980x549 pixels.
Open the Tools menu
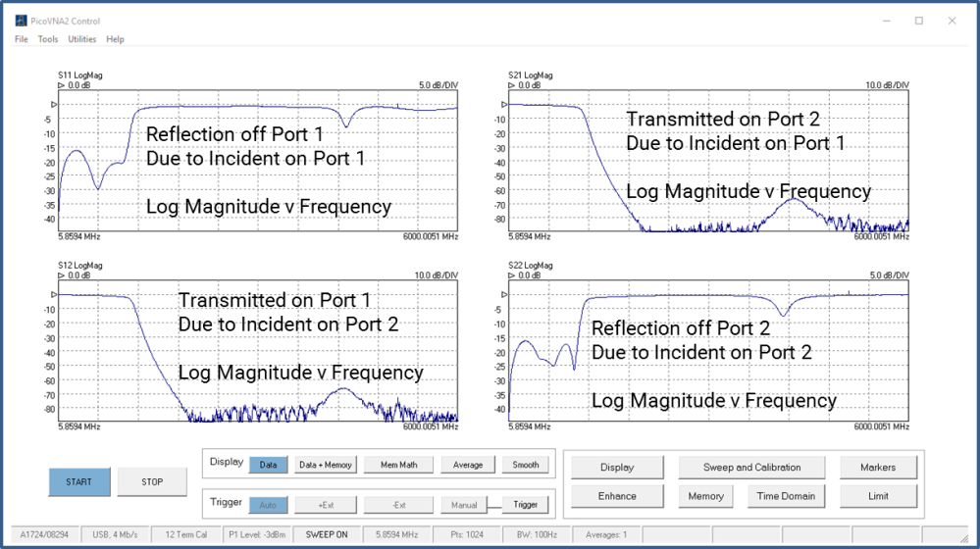48,39
